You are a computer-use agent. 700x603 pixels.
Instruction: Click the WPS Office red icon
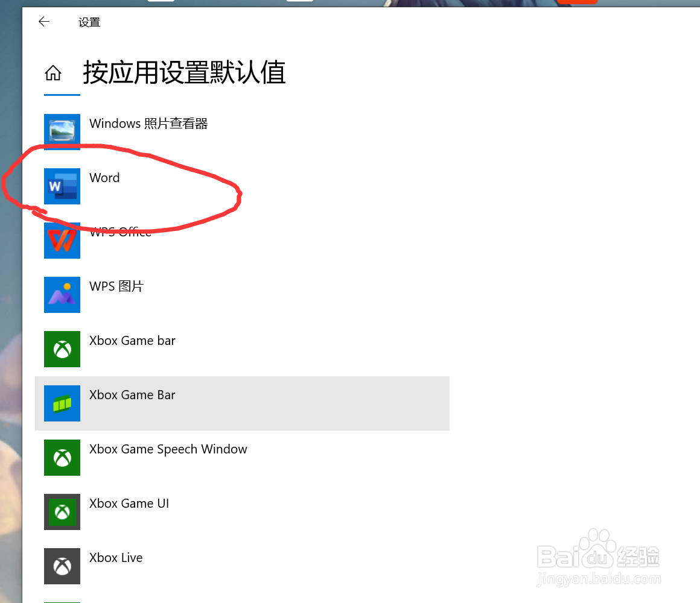pyautogui.click(x=62, y=241)
